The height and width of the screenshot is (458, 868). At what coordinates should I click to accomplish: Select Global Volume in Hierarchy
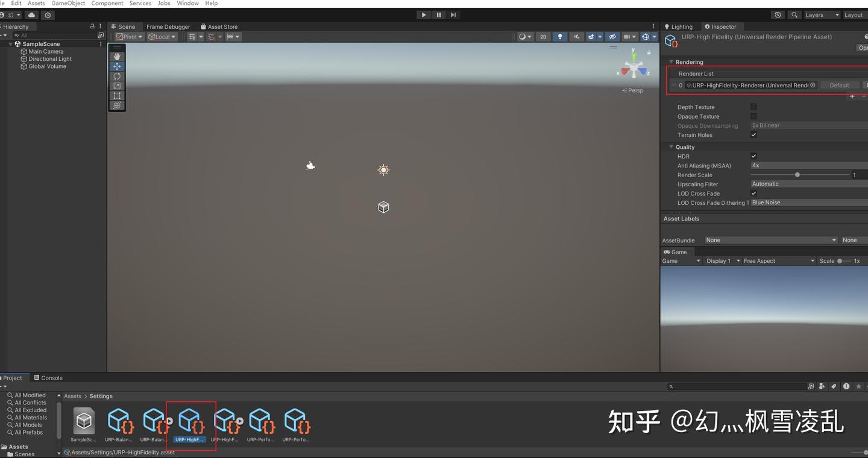(x=47, y=66)
